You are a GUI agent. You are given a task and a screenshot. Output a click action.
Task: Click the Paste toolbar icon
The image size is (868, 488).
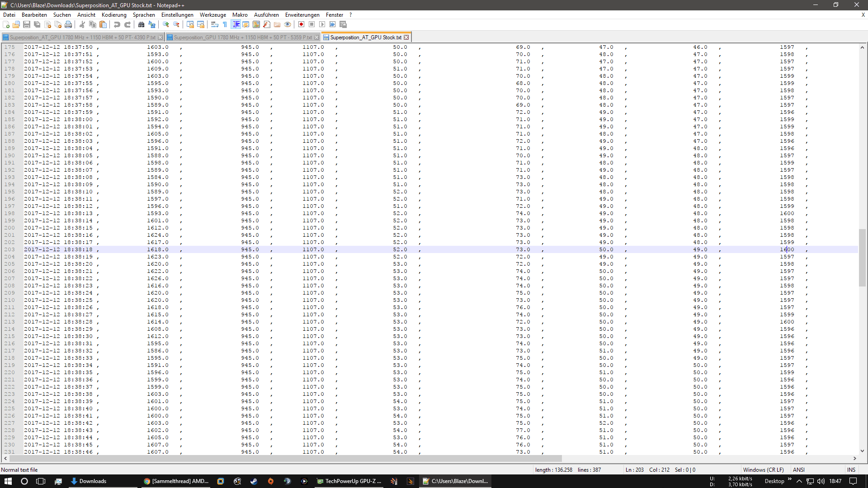click(103, 25)
